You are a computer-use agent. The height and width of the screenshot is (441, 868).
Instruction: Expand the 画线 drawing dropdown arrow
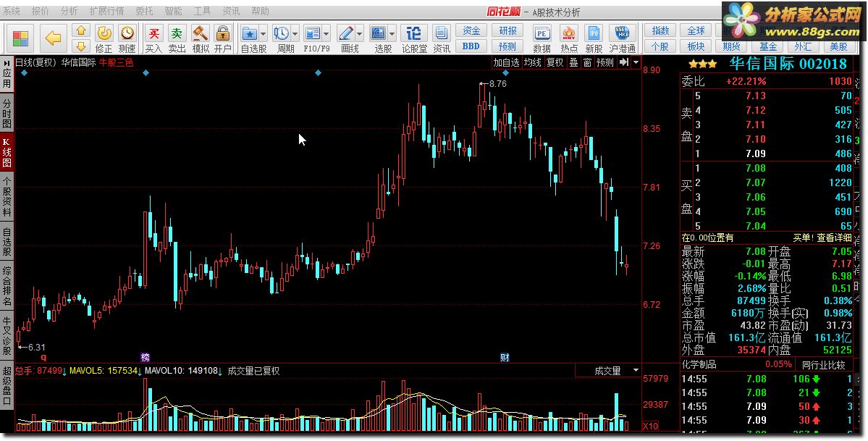[359, 34]
